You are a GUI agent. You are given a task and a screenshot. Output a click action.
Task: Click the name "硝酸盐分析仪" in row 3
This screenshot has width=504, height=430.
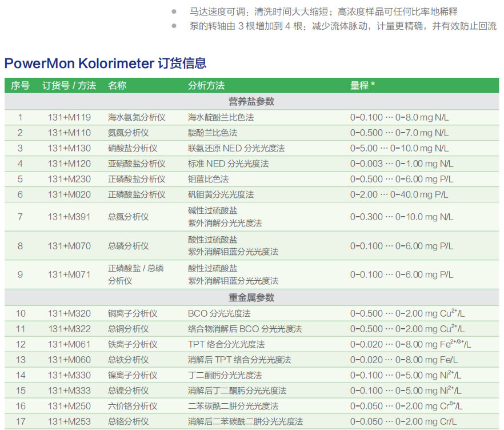pyautogui.click(x=133, y=148)
